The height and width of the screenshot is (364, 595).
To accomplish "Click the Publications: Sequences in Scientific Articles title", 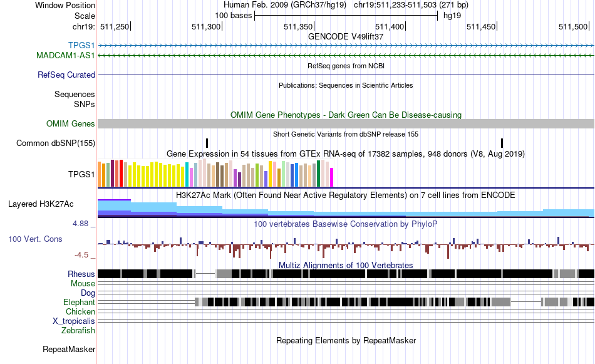I will [346, 85].
